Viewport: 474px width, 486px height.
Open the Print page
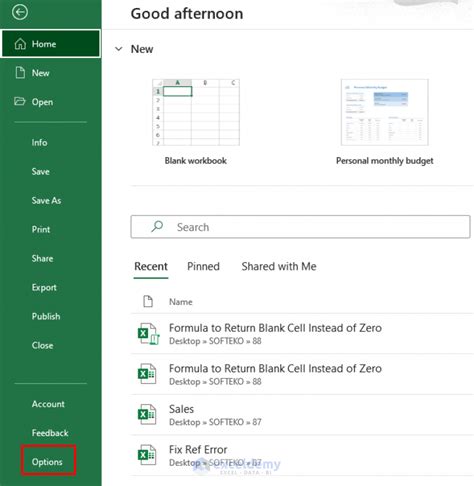[41, 230]
